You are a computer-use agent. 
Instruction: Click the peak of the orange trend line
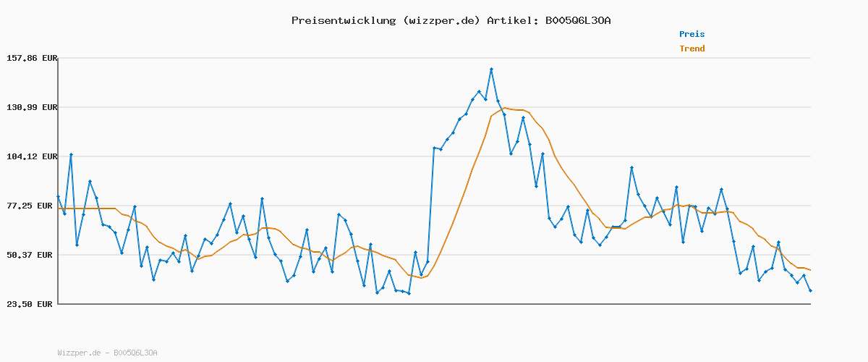[505, 108]
